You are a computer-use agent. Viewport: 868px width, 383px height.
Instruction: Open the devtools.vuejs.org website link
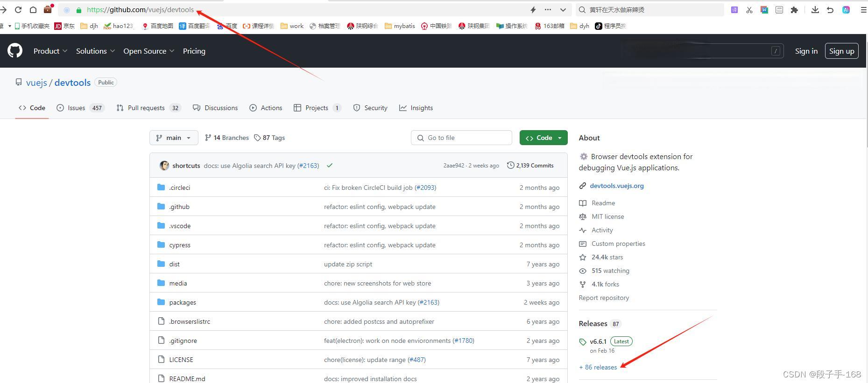(x=616, y=186)
